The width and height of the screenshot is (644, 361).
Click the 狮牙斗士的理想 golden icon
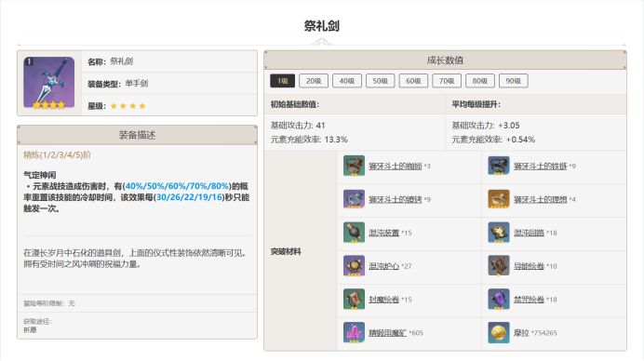point(499,199)
